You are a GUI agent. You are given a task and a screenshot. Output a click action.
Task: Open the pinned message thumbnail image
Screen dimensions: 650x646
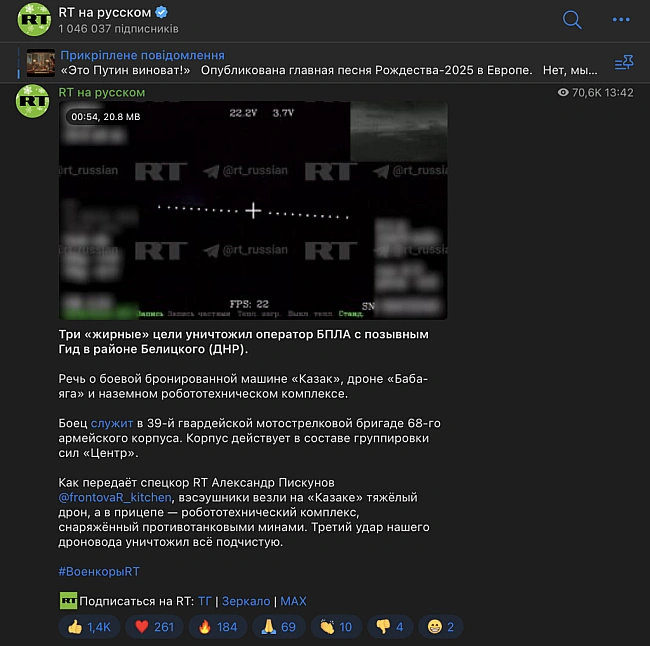click(x=41, y=63)
